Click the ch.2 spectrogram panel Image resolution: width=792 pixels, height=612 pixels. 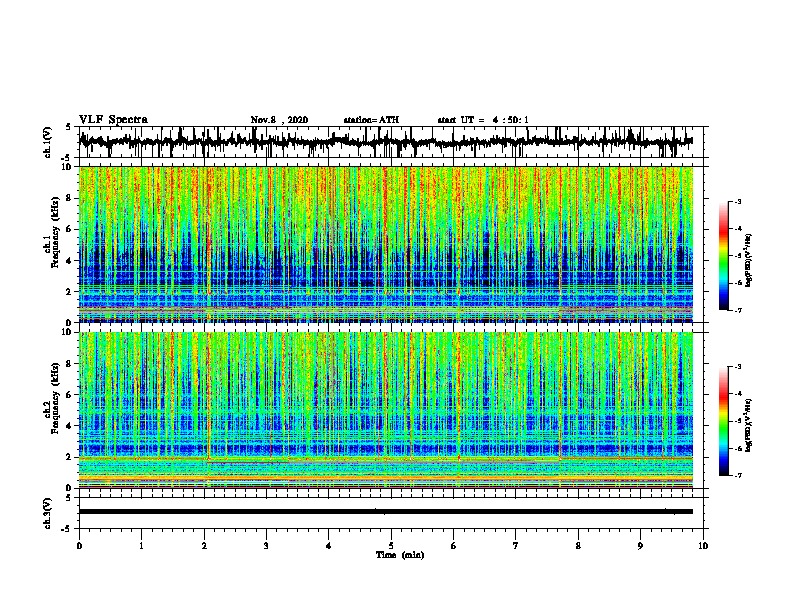[386, 410]
